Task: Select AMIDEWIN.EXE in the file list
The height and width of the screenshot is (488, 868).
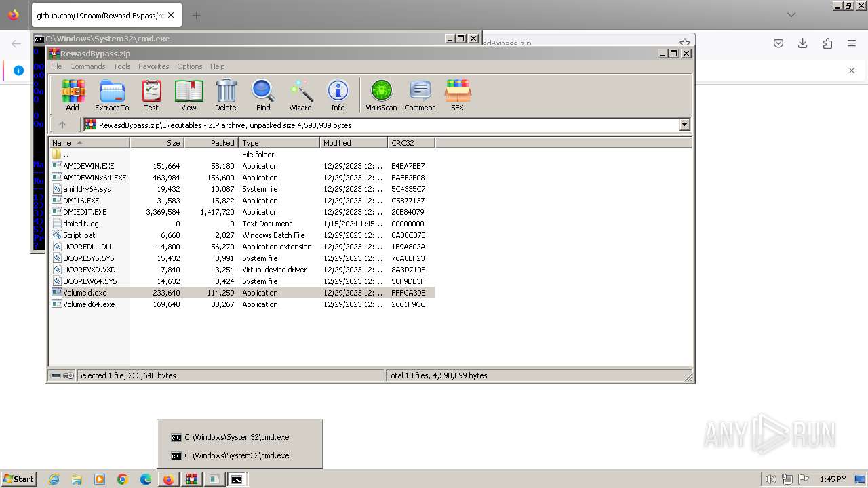Action: point(243,166)
